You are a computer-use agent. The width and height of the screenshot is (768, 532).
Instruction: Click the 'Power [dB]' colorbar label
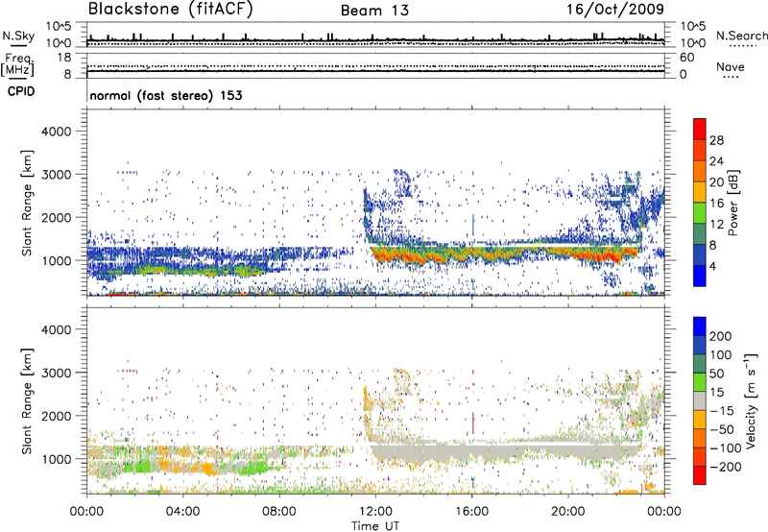tap(733, 203)
